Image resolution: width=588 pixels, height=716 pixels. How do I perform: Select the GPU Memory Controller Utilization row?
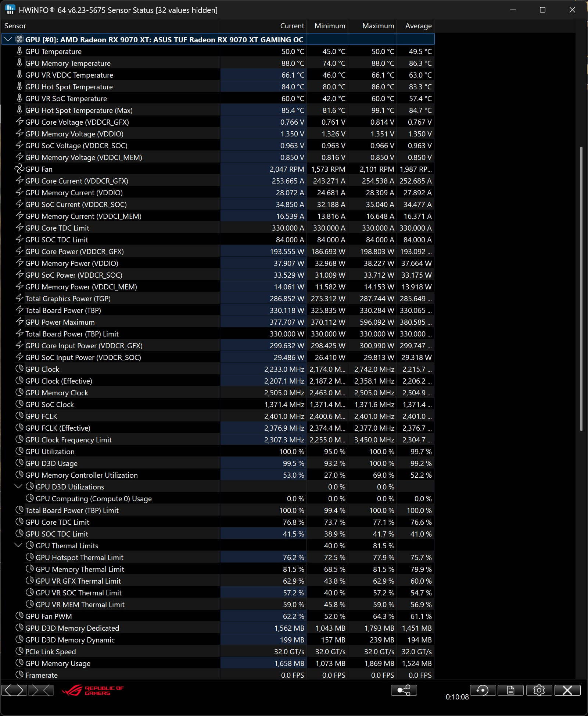217,475
